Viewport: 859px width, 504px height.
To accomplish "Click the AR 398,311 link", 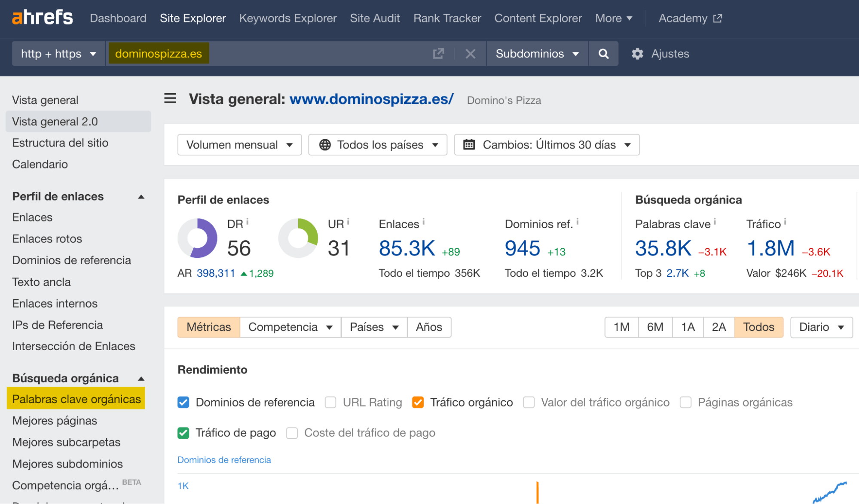I will point(215,273).
